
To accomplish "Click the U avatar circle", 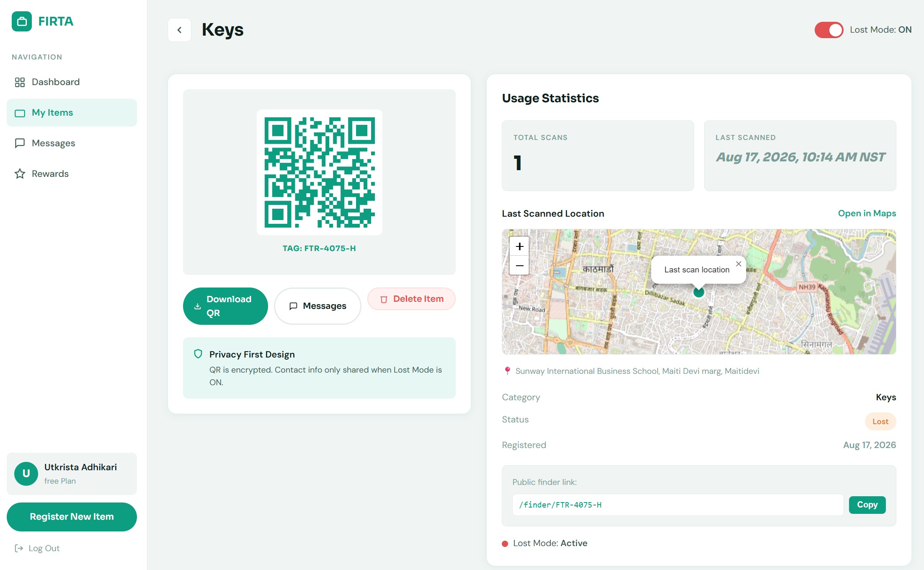I will pyautogui.click(x=26, y=474).
